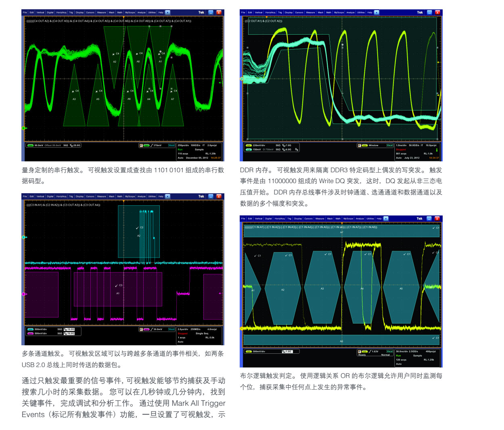Toggle the C1 checkmark in hexagon area A2
The width and height of the screenshot is (504, 430).
pos(286,255)
